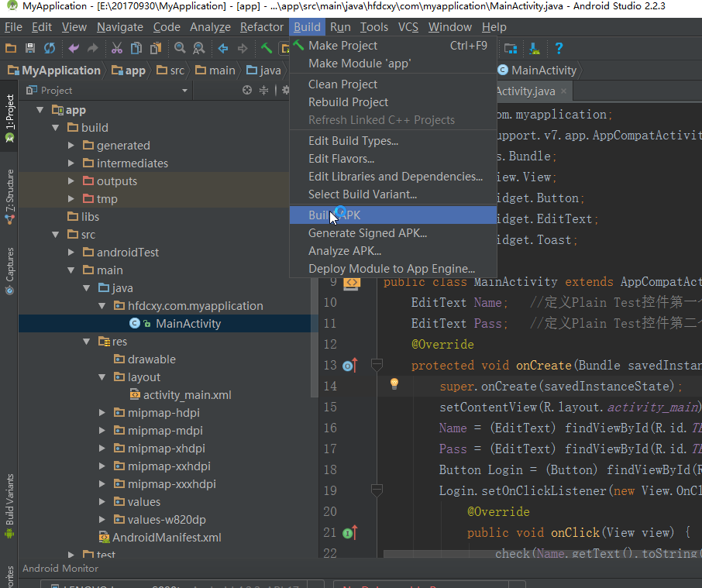Viewport: 702px width, 588px height.
Task: Click the gray Redo arrow icon
Action: (93, 48)
